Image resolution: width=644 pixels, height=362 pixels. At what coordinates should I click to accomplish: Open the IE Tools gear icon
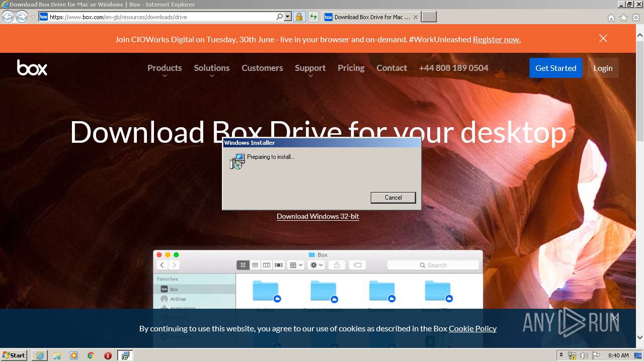point(636,18)
